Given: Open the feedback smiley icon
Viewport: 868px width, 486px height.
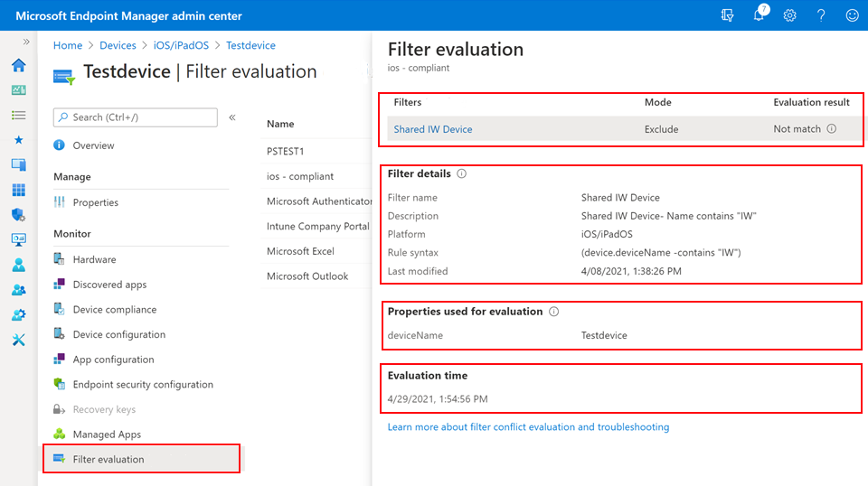Looking at the screenshot, I should point(851,15).
